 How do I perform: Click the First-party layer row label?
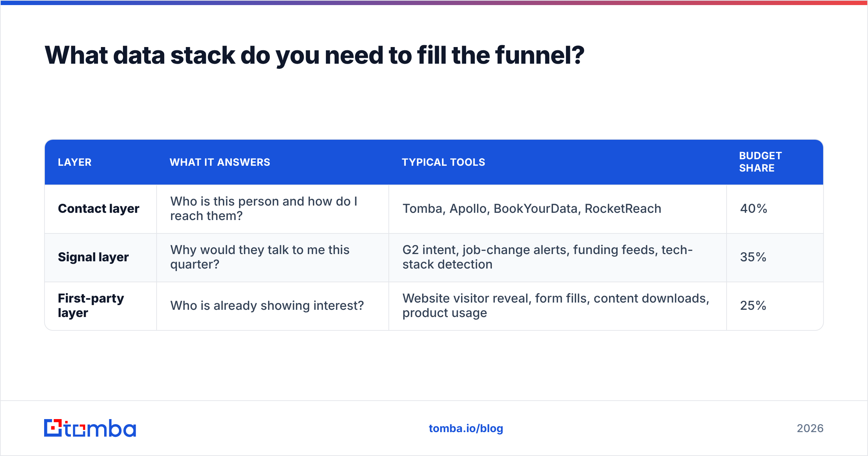pos(91,305)
